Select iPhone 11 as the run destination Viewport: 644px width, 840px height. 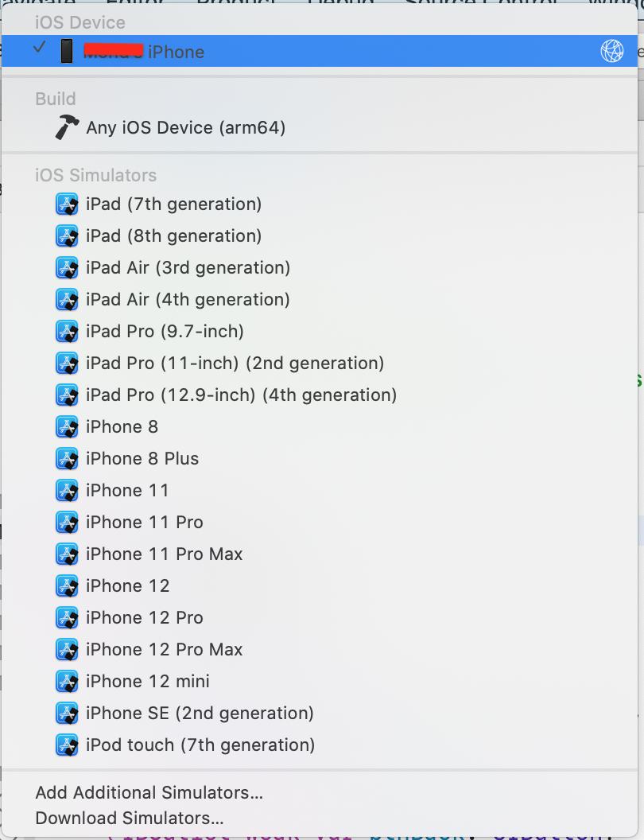coord(127,490)
